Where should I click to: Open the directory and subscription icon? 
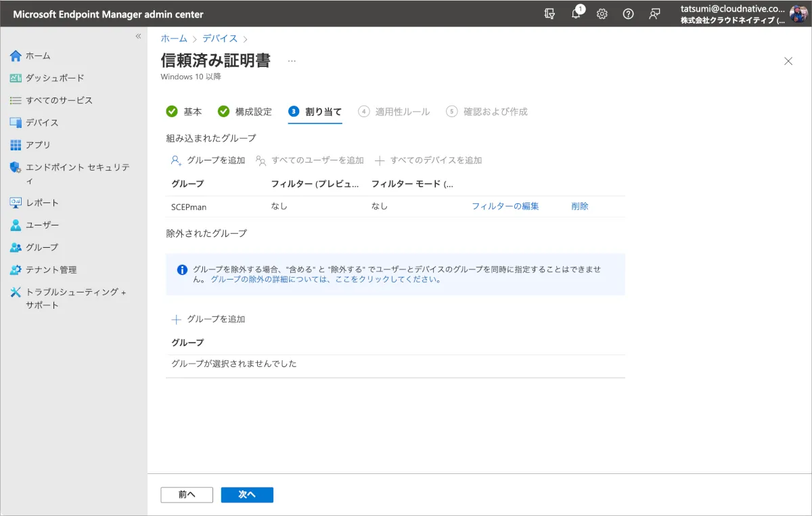click(549, 14)
